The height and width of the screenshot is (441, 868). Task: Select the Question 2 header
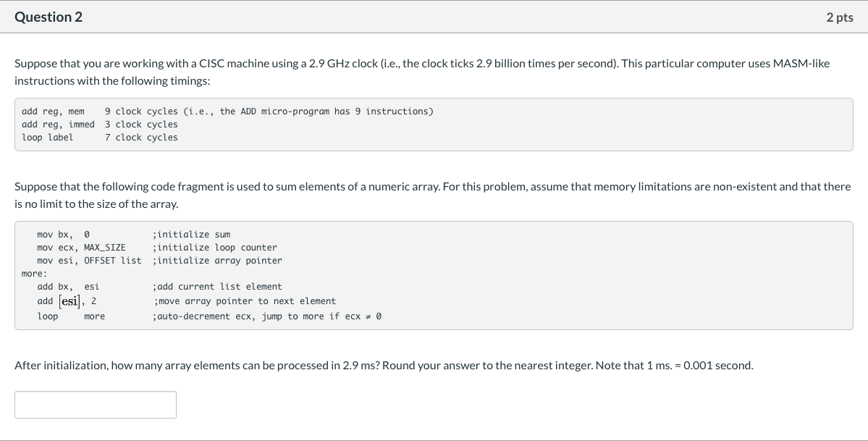click(49, 16)
